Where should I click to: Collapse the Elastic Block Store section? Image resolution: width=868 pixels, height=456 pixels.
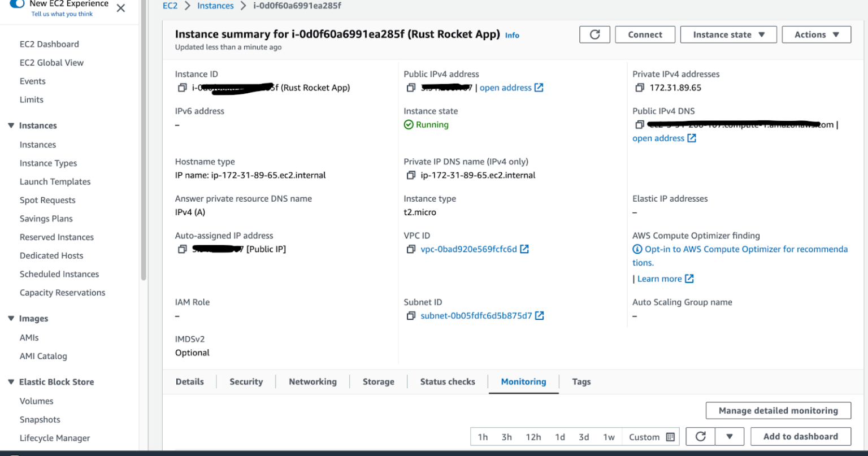(x=11, y=382)
